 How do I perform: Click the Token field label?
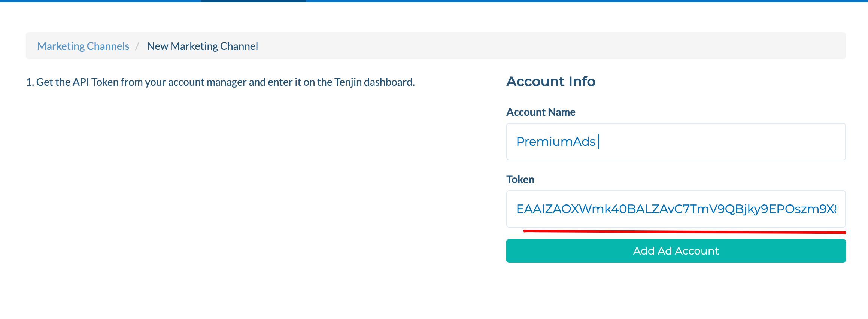pyautogui.click(x=520, y=179)
